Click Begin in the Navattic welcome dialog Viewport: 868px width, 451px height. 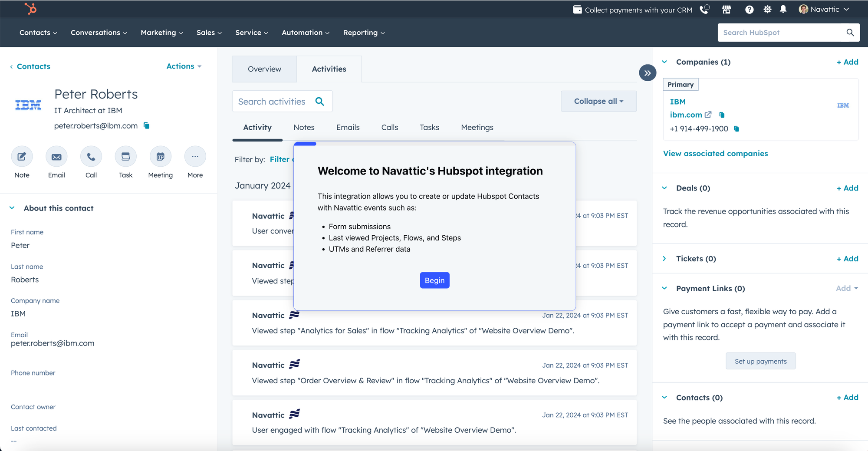click(434, 280)
